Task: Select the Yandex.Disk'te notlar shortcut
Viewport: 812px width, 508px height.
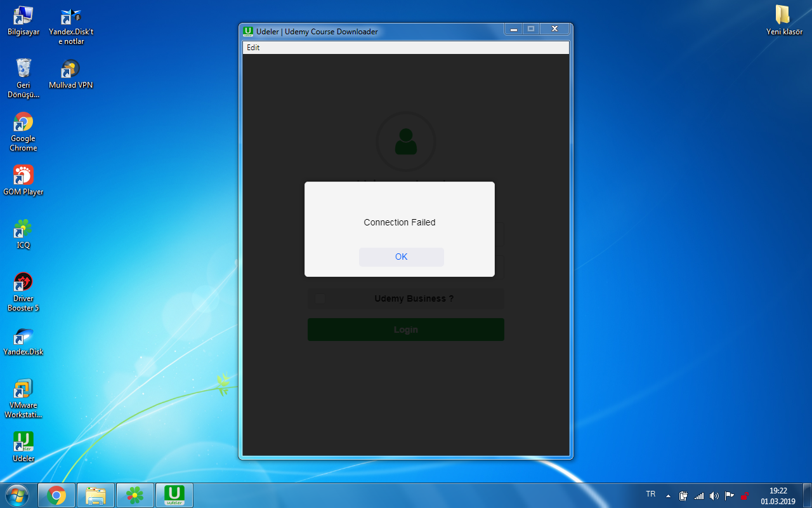Action: click(71, 26)
